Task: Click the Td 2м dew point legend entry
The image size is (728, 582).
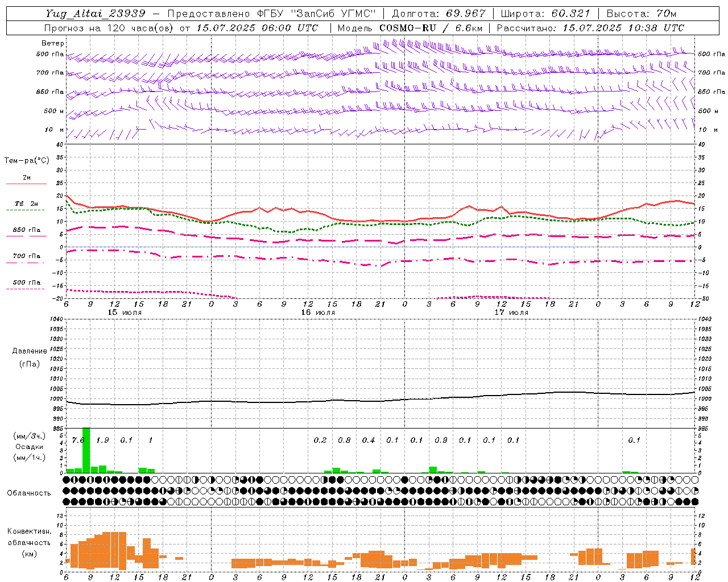Action: click(x=27, y=203)
